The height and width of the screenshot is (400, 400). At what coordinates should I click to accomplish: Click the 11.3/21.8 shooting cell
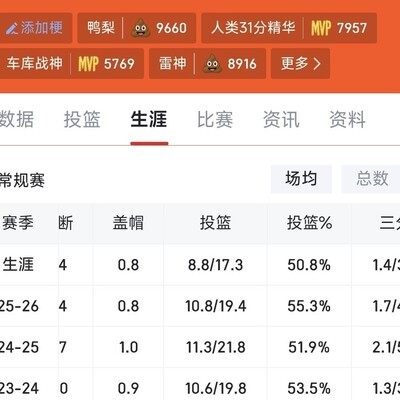click(x=216, y=347)
